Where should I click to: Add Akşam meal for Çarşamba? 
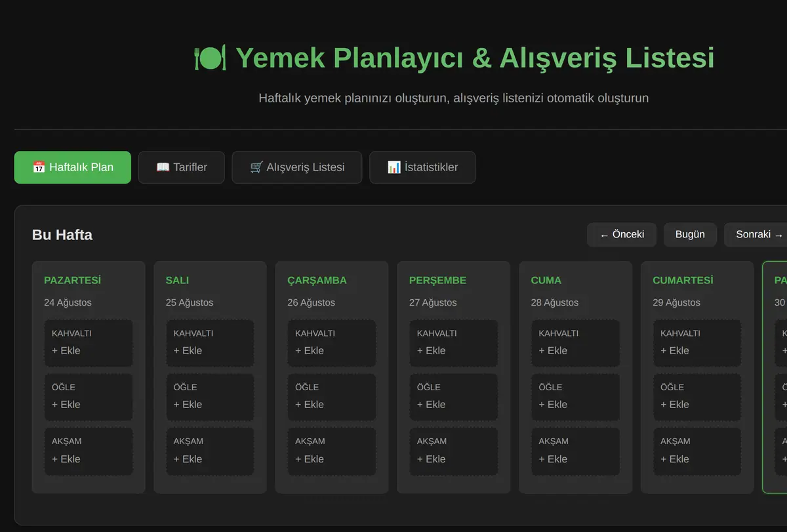pyautogui.click(x=332, y=451)
